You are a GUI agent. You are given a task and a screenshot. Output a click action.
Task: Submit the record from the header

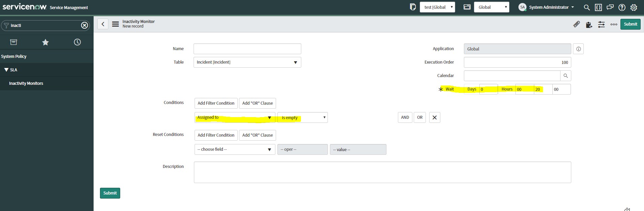point(630,24)
